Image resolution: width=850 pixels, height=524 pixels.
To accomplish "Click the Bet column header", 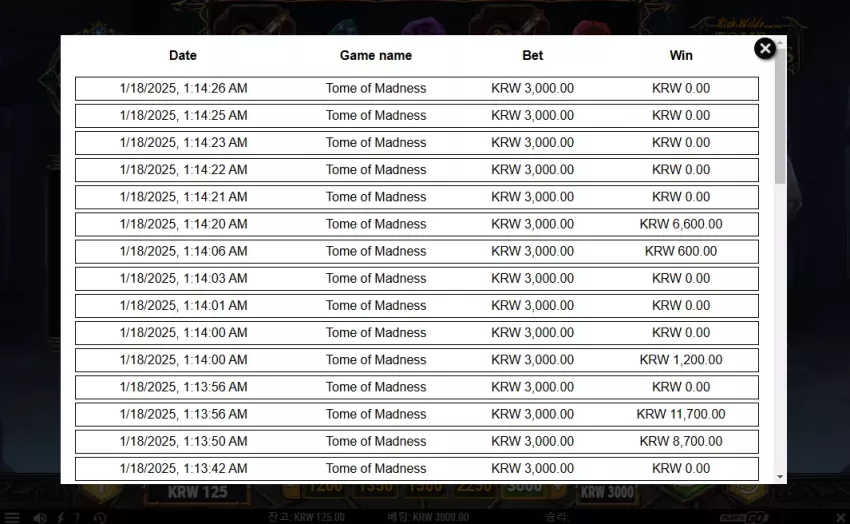I will pos(532,55).
